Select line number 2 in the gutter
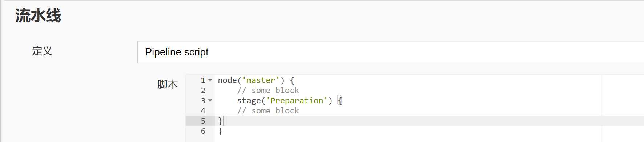This screenshot has height=142, width=644. tap(203, 90)
